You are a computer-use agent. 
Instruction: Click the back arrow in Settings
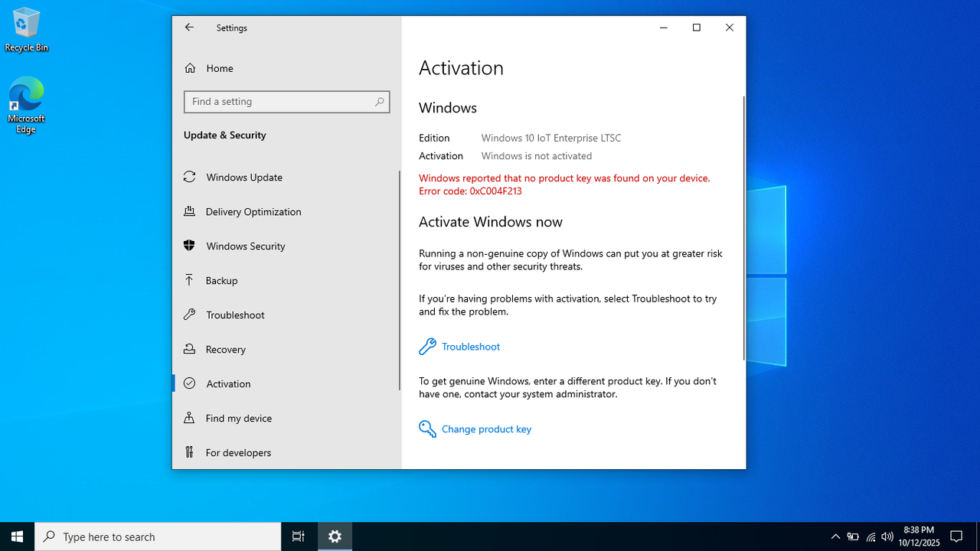(189, 28)
